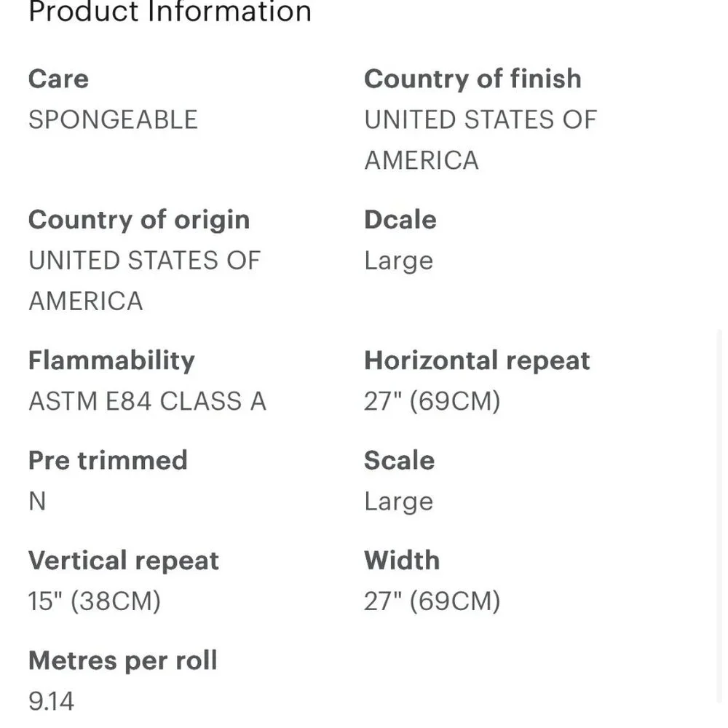
Task: Select the Country of finish label
Action: (472, 79)
